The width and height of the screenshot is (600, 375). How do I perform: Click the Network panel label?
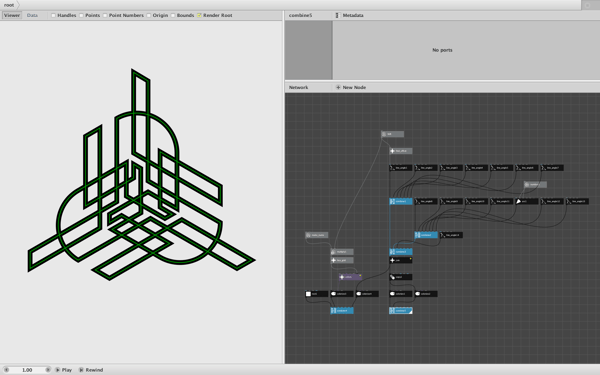pos(298,87)
